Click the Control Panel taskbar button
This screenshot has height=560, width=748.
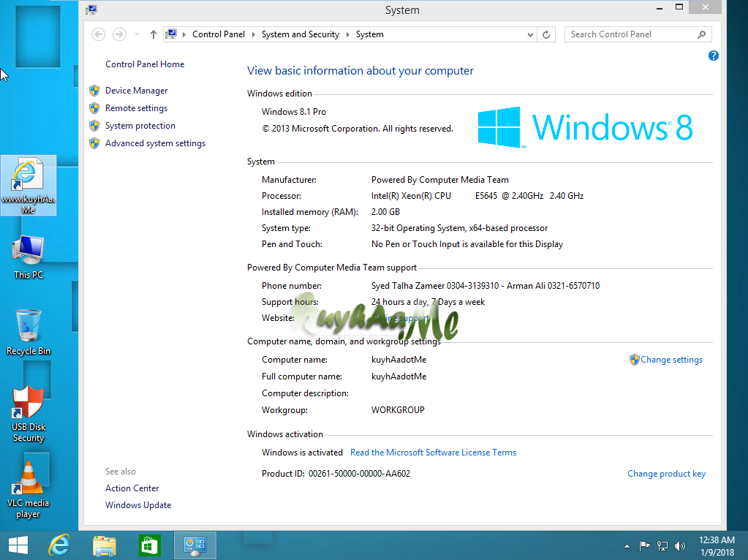coord(195,545)
